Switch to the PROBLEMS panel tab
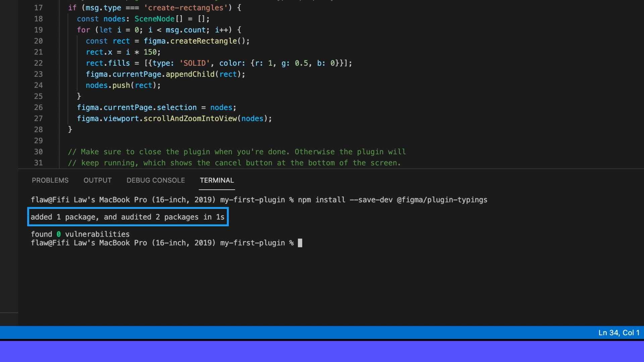 [x=50, y=180]
